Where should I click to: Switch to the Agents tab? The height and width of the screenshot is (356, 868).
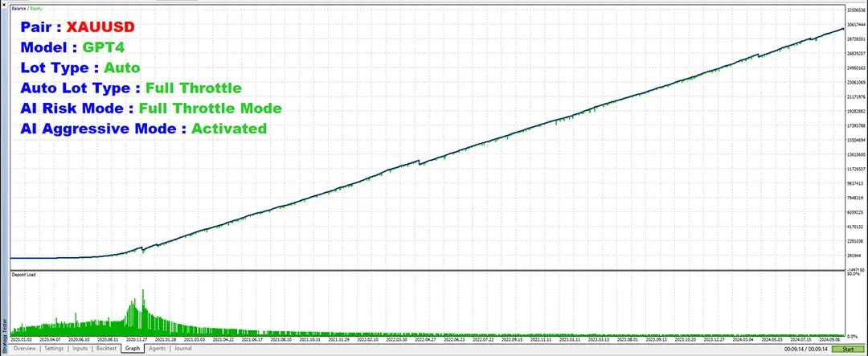pos(157,349)
